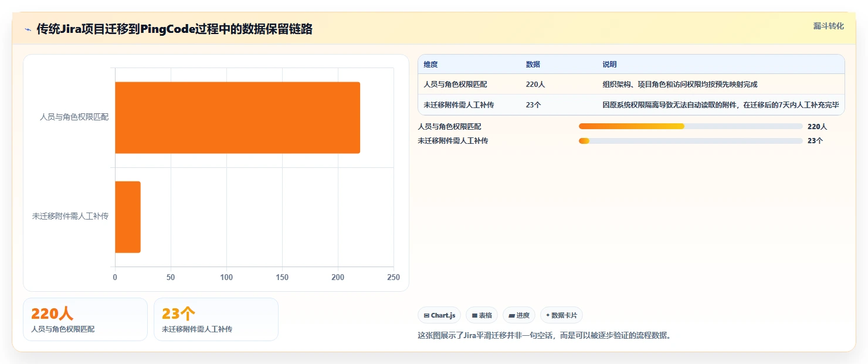
Task: Click the 进度 tag pill
Action: pyautogui.click(x=519, y=315)
